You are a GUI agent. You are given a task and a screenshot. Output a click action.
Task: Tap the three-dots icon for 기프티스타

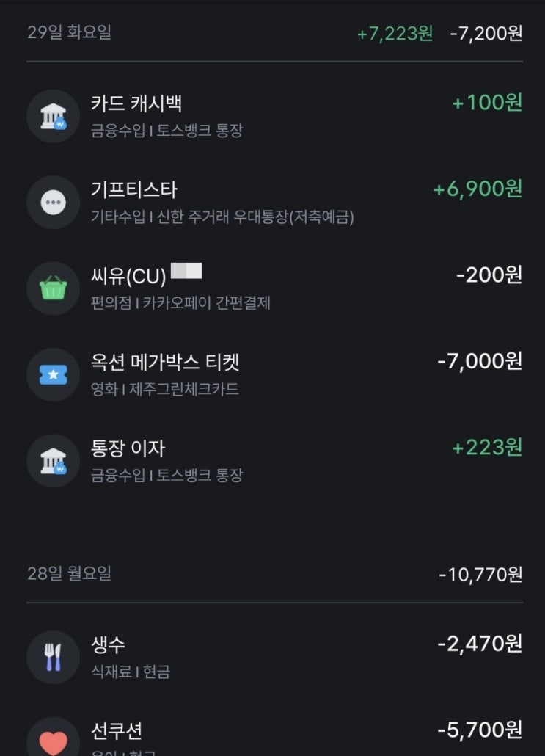pyautogui.click(x=53, y=202)
